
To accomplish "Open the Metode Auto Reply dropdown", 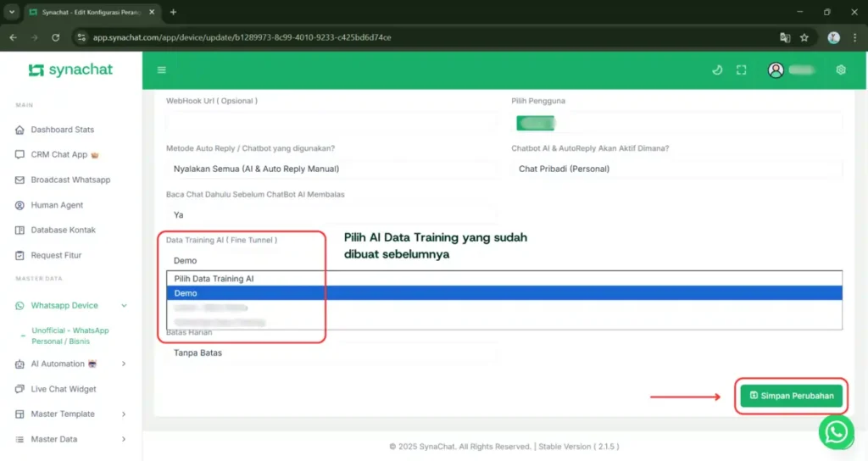I will 331,169.
